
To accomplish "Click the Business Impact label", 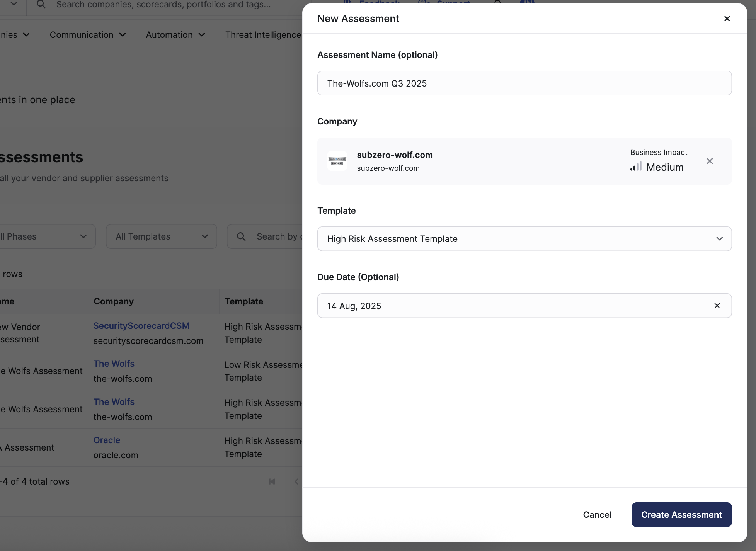I will (659, 152).
